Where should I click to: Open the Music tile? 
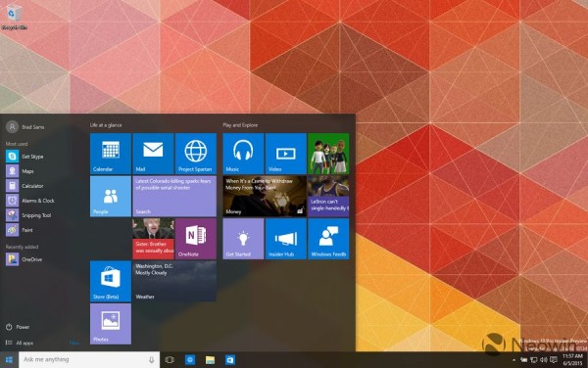point(243,154)
